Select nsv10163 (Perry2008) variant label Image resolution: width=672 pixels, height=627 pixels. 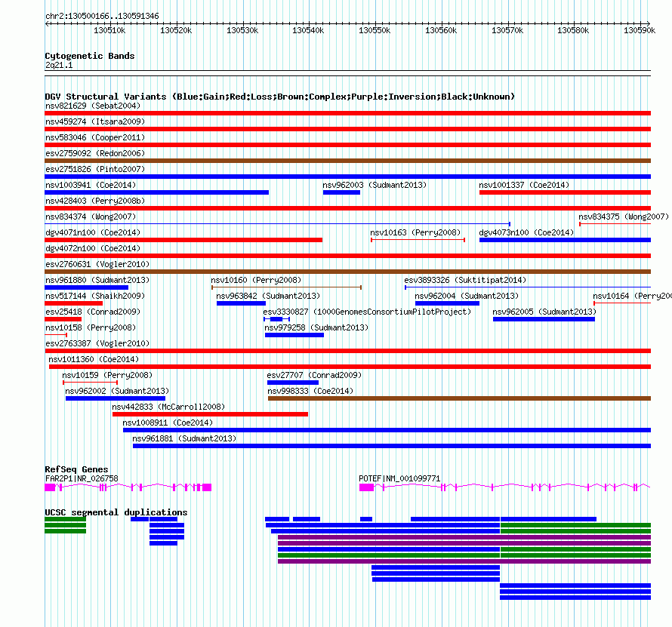click(x=415, y=232)
